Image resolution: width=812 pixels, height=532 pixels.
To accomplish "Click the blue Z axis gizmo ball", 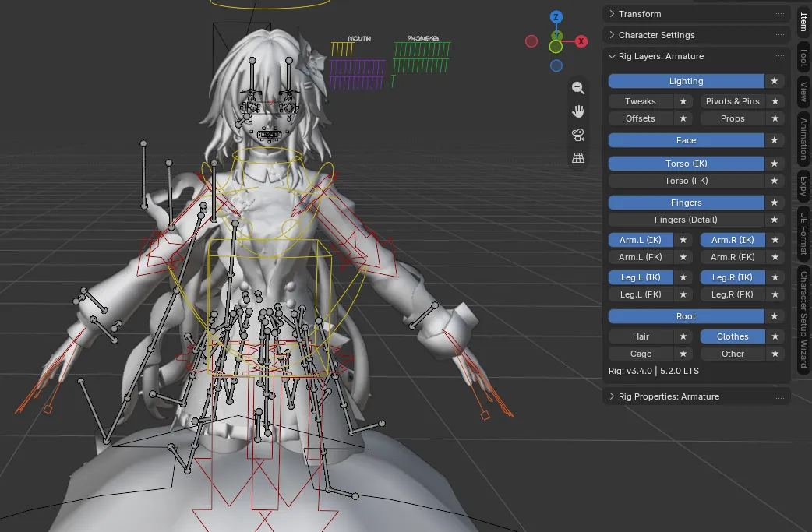I will 556,17.
